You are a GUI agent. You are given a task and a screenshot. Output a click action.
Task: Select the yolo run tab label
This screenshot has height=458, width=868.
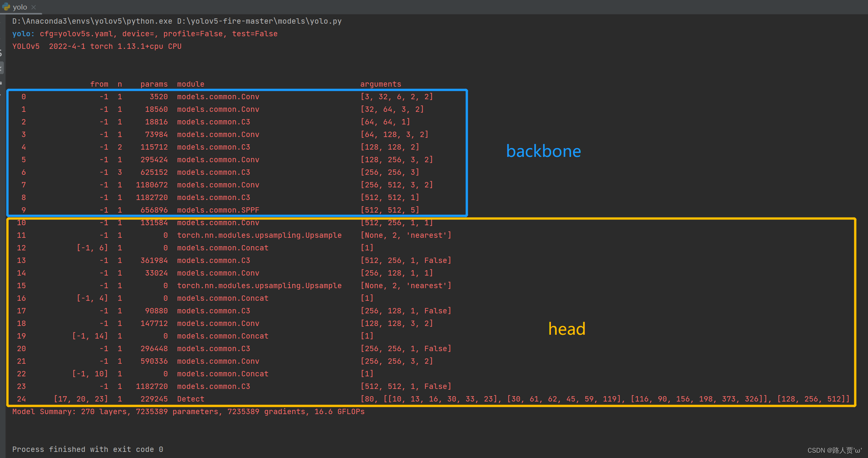coord(20,7)
